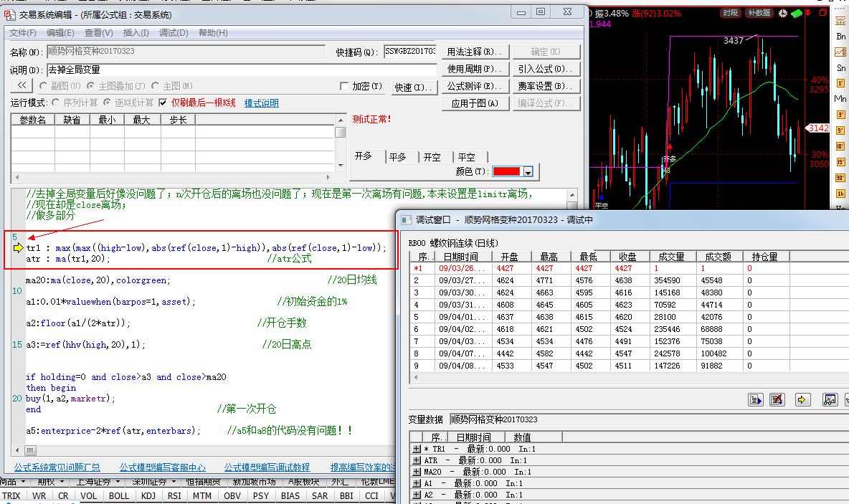
Task: Open the 期权 dropdown in bottom bar
Action: [62, 481]
